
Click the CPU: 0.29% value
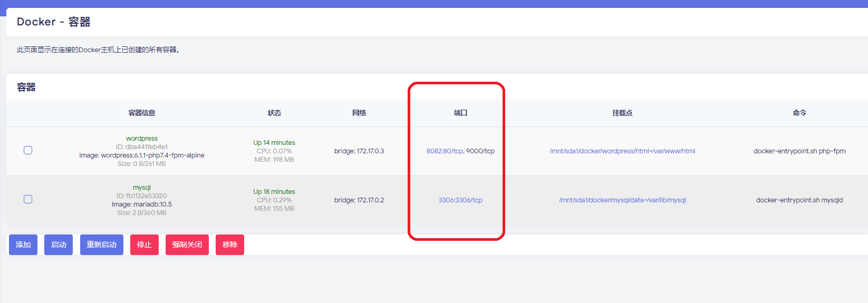tap(274, 200)
